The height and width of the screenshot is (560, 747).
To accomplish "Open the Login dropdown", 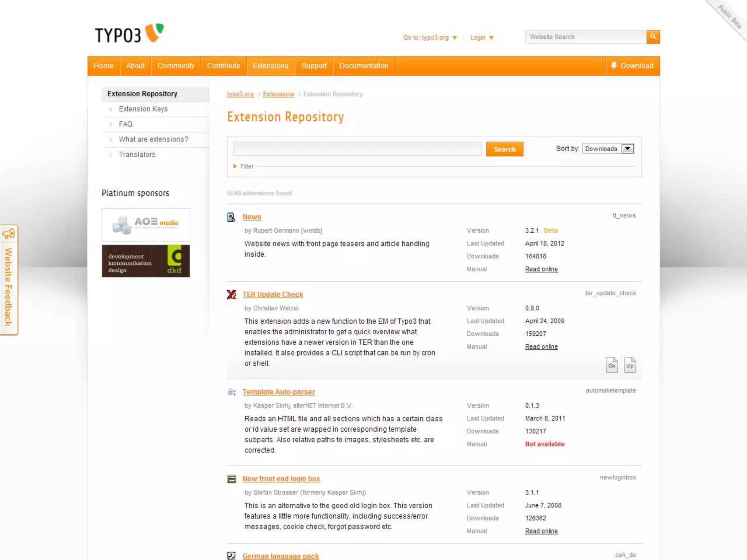I will 481,38.
